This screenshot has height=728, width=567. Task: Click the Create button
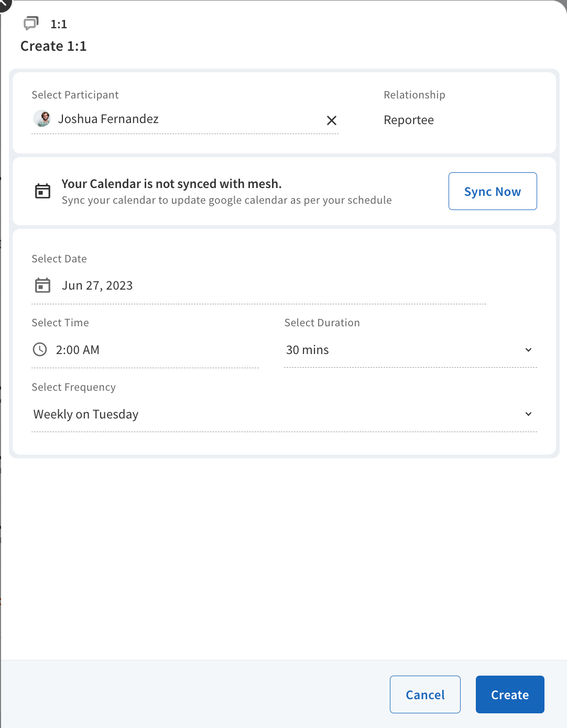pyautogui.click(x=510, y=694)
